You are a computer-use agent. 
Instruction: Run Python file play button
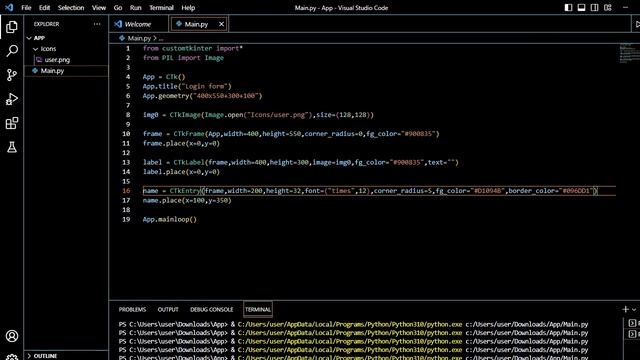[637, 24]
